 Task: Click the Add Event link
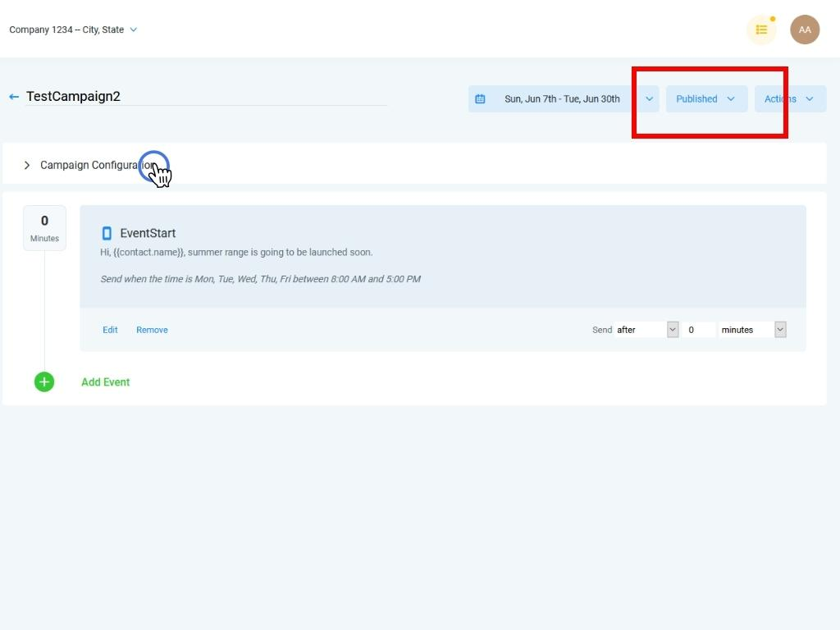point(106,382)
